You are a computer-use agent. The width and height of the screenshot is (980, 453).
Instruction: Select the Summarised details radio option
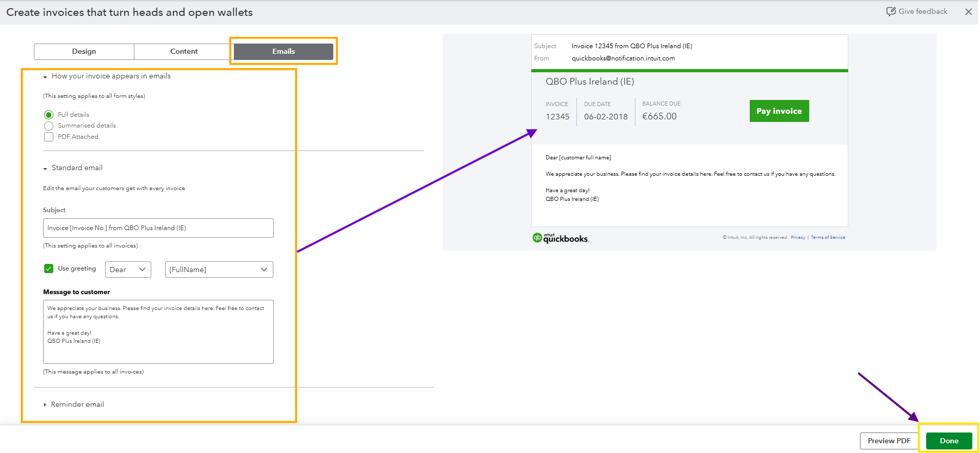coord(49,126)
